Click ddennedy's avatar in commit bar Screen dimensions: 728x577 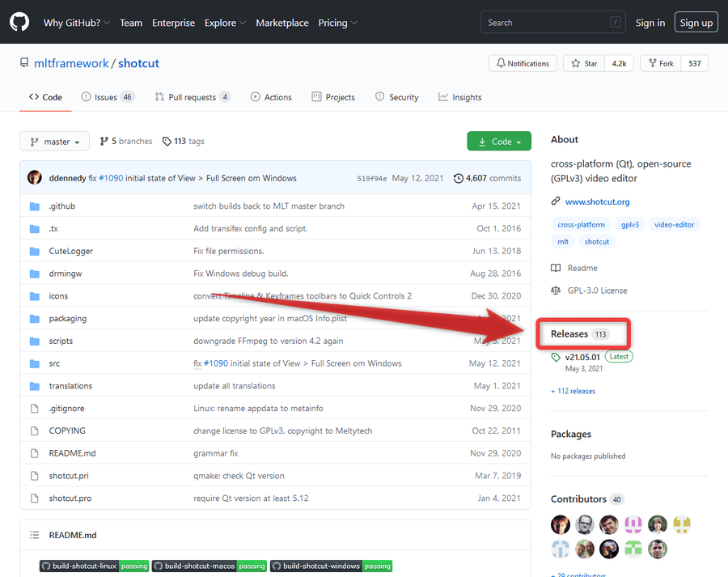34,177
